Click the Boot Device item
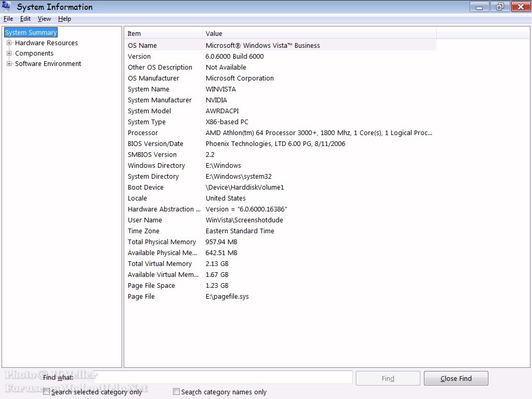532x399 pixels. pos(145,187)
